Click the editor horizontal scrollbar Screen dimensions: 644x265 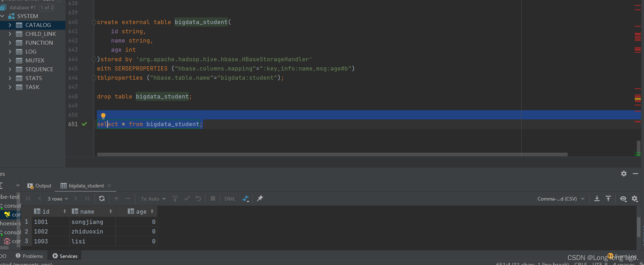click(x=332, y=154)
